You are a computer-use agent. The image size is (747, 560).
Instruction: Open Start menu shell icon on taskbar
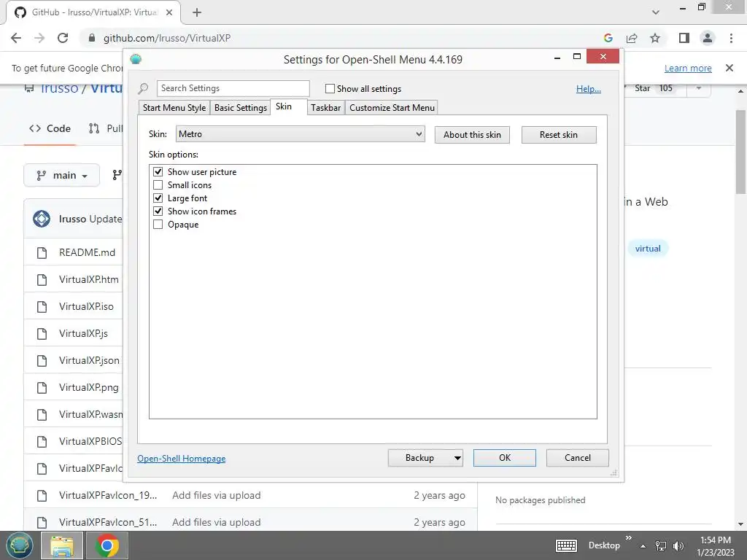19,545
